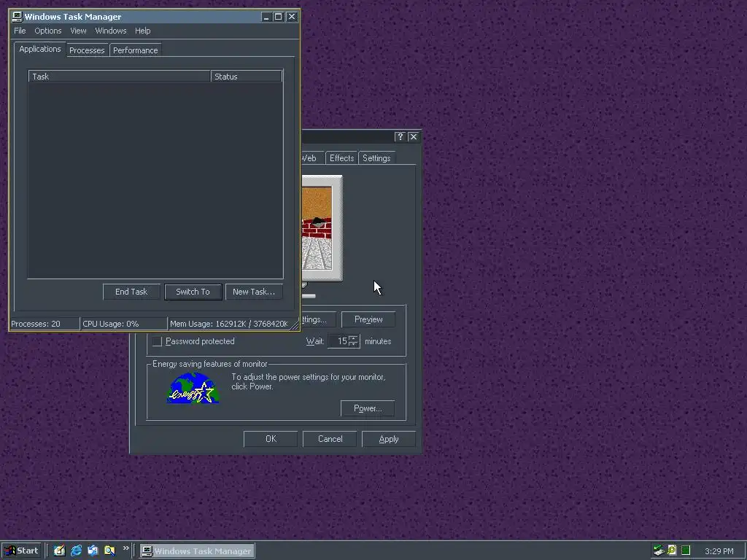The width and height of the screenshot is (747, 560).
Task: Expand the quick launch overflow chevron
Action: 125,548
